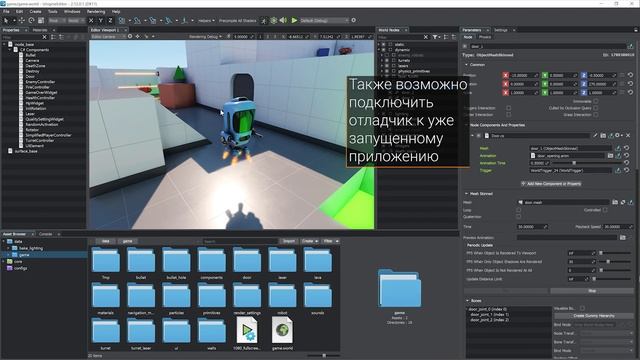The image size is (640, 360).
Task: Toggle the Z axis toolbar button
Action: click(x=110, y=20)
